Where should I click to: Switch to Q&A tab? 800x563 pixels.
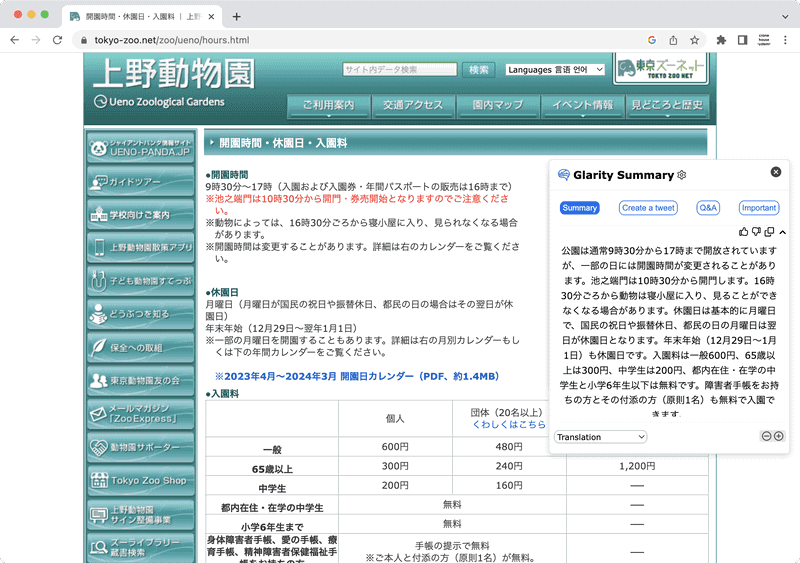point(708,208)
